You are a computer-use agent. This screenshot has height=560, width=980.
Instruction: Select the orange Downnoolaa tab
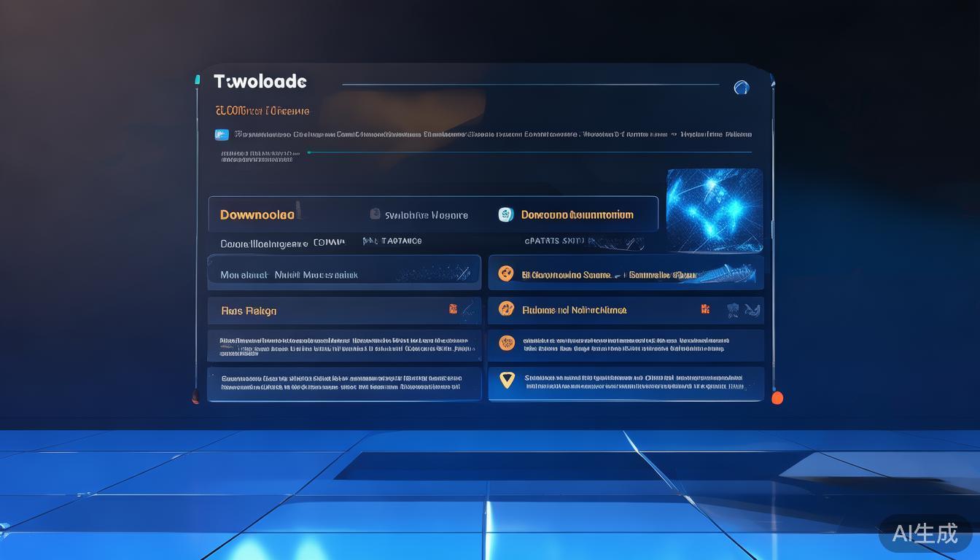(x=257, y=214)
